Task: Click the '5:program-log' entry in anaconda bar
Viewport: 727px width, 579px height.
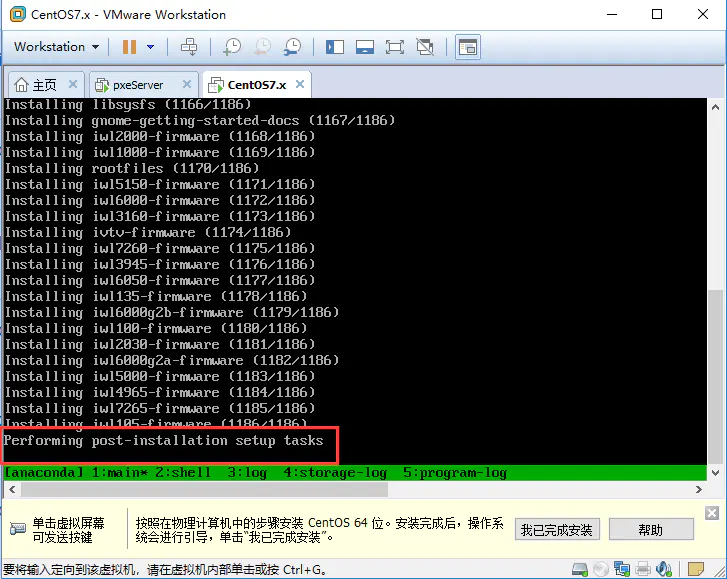Action: tap(455, 472)
